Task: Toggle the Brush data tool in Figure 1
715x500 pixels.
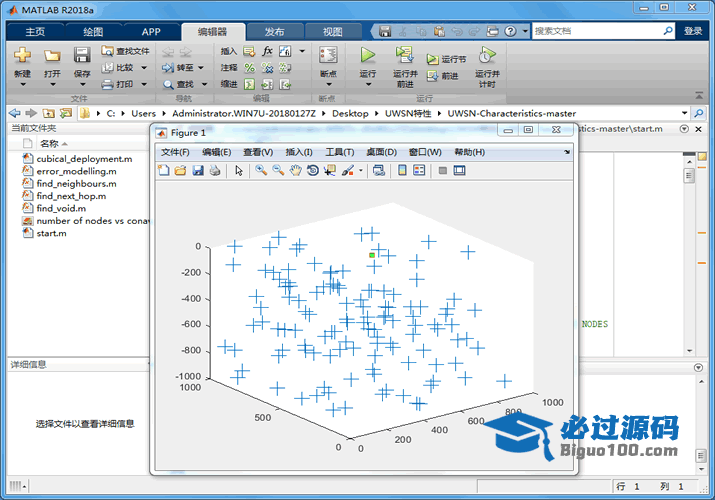Action: pos(348,170)
